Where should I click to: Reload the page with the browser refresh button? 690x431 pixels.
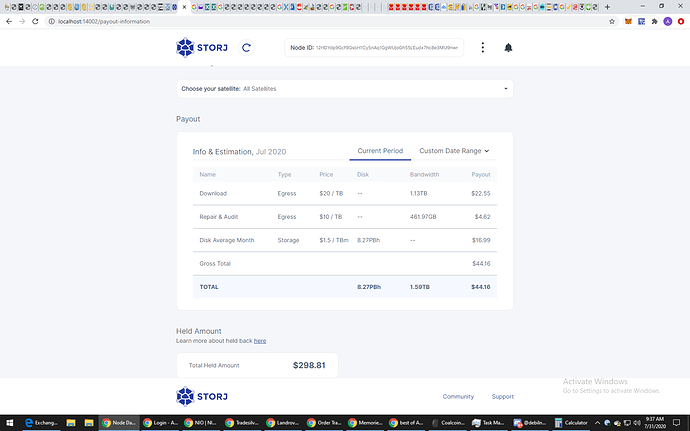point(34,21)
